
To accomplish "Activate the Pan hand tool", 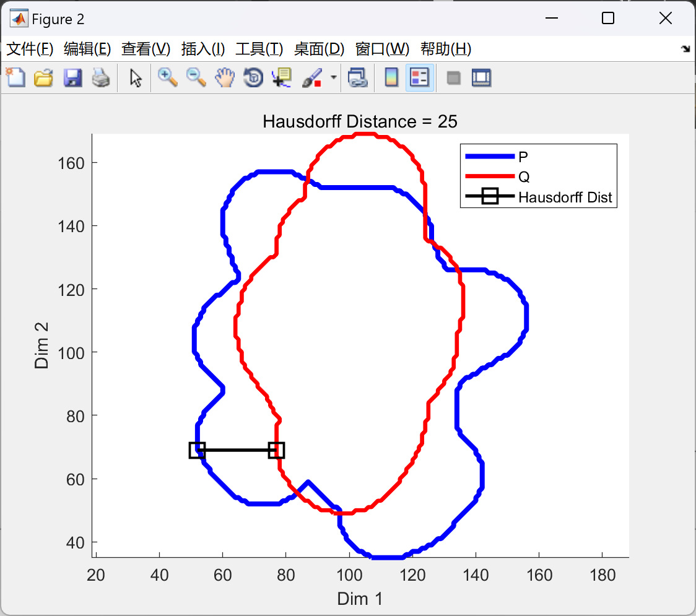I will 225,77.
